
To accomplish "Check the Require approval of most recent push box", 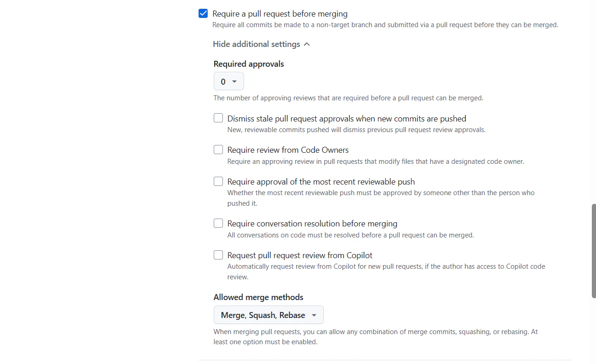I will click(x=218, y=181).
